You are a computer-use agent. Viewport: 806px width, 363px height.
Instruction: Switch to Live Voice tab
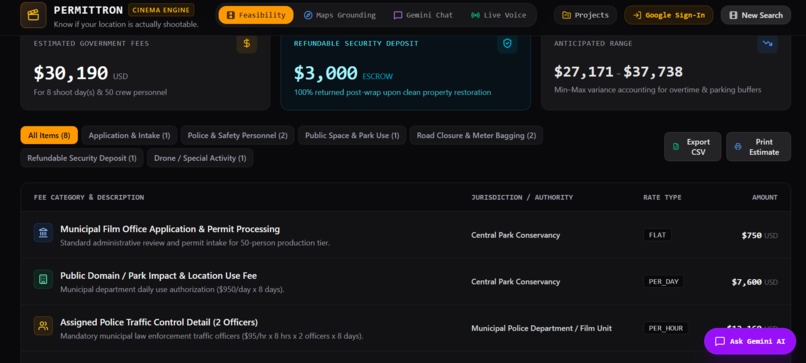point(499,15)
